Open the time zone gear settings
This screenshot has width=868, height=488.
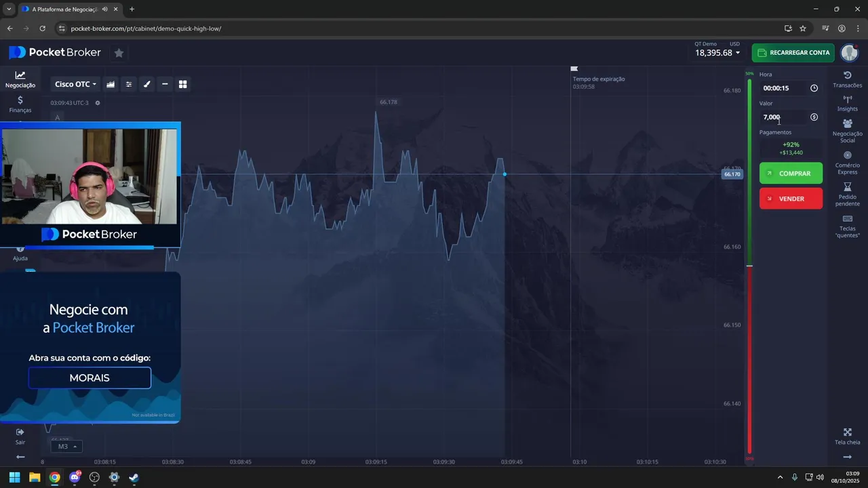click(98, 103)
